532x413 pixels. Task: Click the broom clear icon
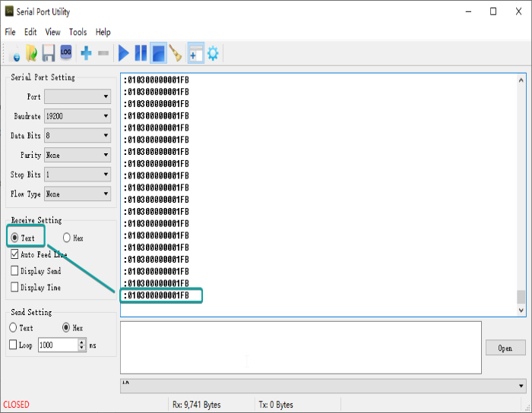tap(176, 53)
